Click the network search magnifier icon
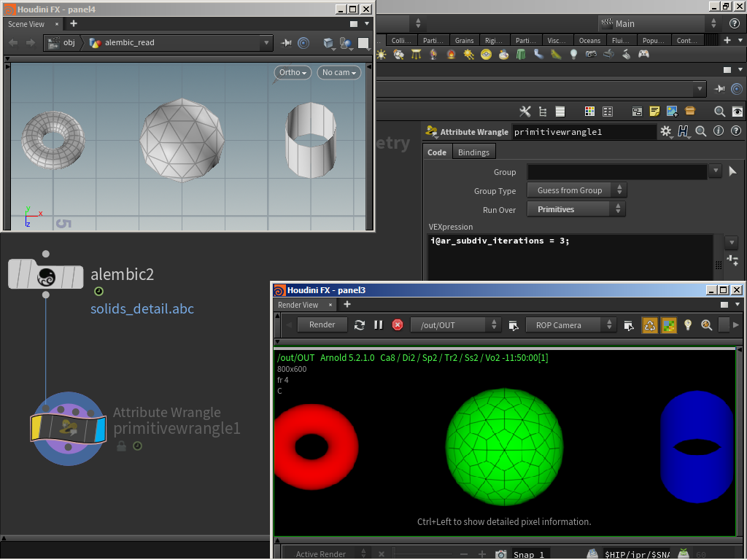Image resolution: width=747 pixels, height=560 pixels. pyautogui.click(x=720, y=112)
